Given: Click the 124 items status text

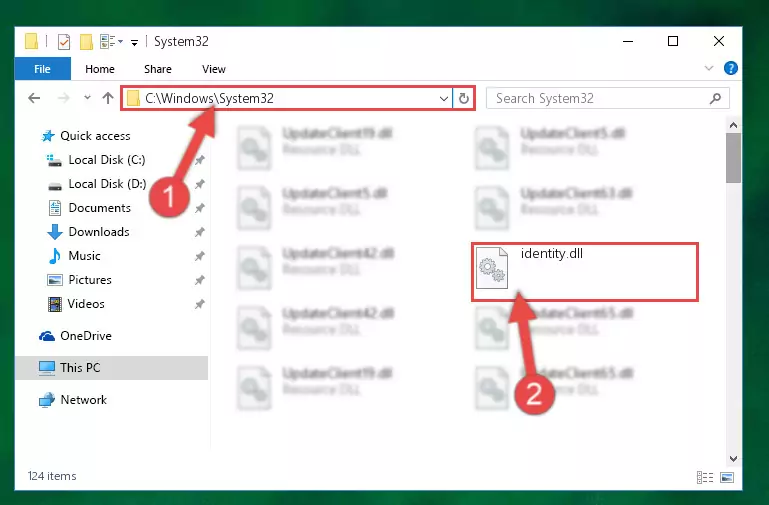Looking at the screenshot, I should (x=52, y=476).
